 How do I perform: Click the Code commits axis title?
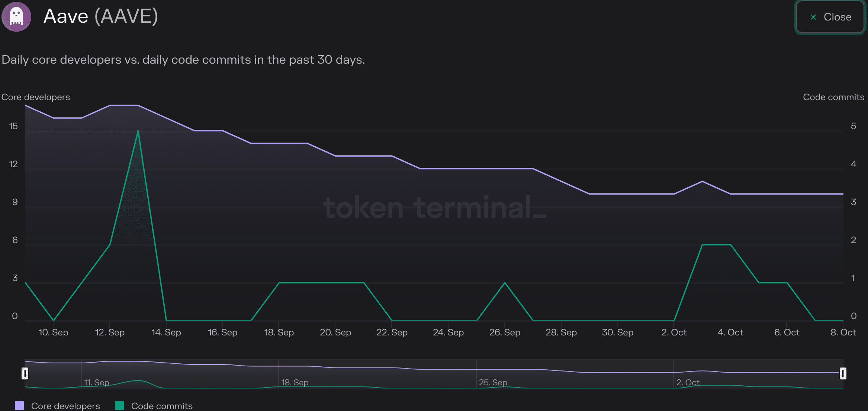point(834,97)
